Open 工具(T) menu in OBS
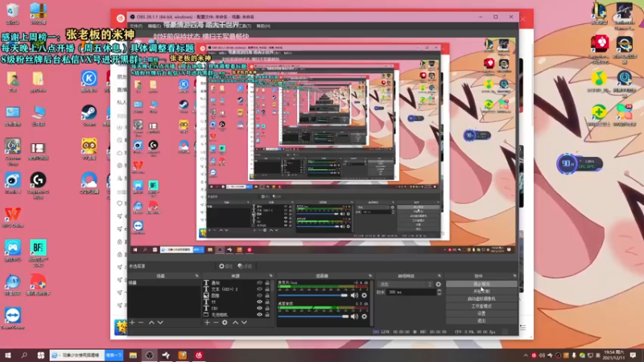644x362 pixels. (244, 26)
